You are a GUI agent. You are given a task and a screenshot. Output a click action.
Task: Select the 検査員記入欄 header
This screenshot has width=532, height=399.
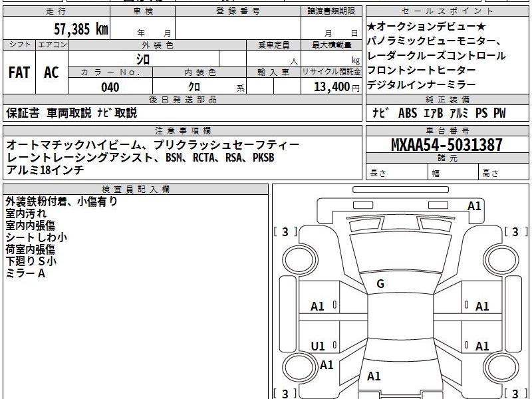pyautogui.click(x=136, y=190)
